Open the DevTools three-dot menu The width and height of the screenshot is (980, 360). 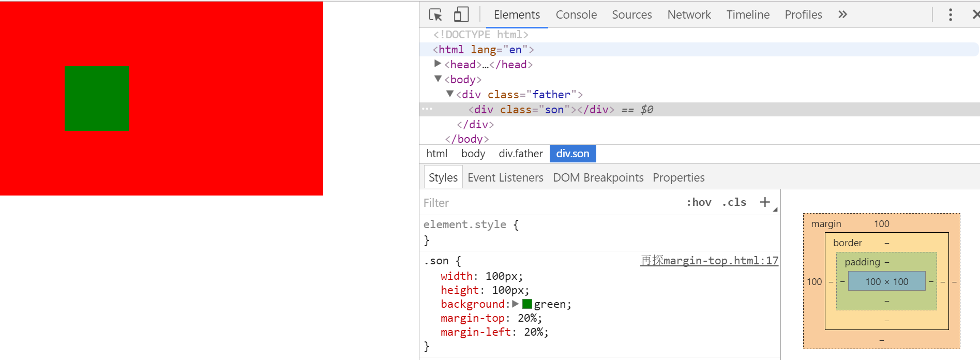[950, 14]
